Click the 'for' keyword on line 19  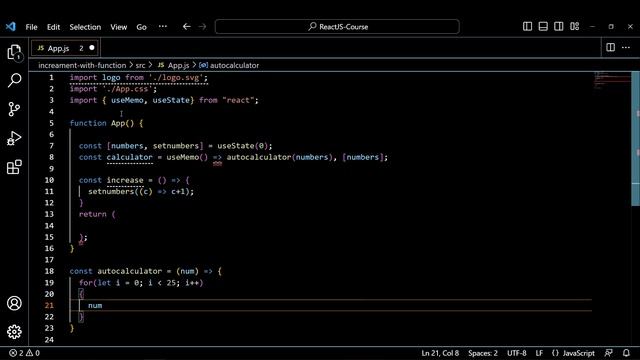(86, 282)
